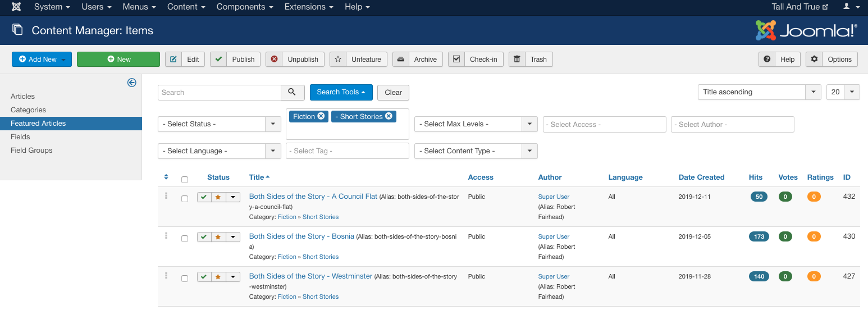Remove the Fiction category filter tag
The width and height of the screenshot is (868, 319).
click(321, 116)
